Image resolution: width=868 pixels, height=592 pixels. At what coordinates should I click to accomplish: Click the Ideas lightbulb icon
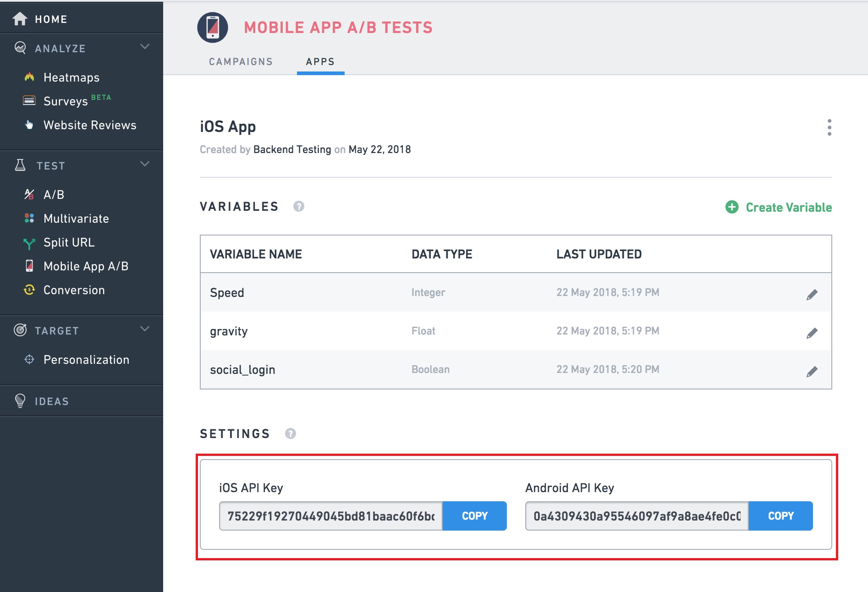click(x=20, y=400)
